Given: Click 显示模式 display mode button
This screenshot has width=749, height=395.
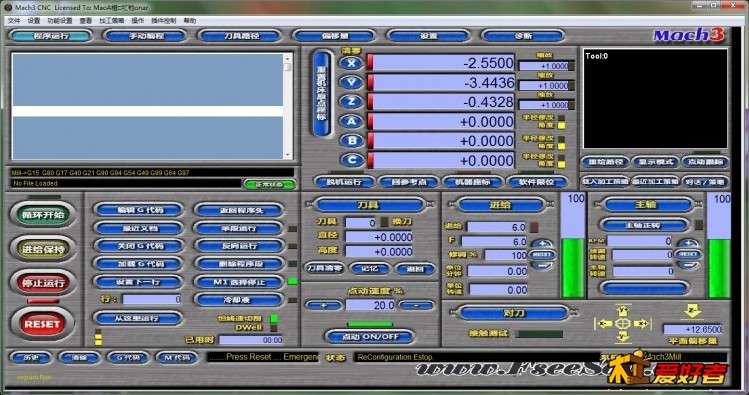Looking at the screenshot, I should point(655,162).
